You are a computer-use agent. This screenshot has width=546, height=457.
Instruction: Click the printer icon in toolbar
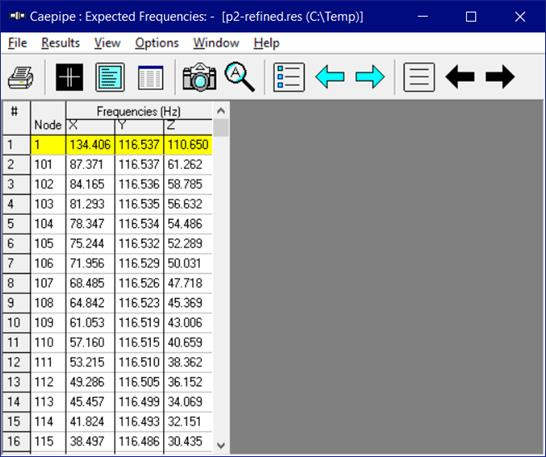[x=21, y=77]
